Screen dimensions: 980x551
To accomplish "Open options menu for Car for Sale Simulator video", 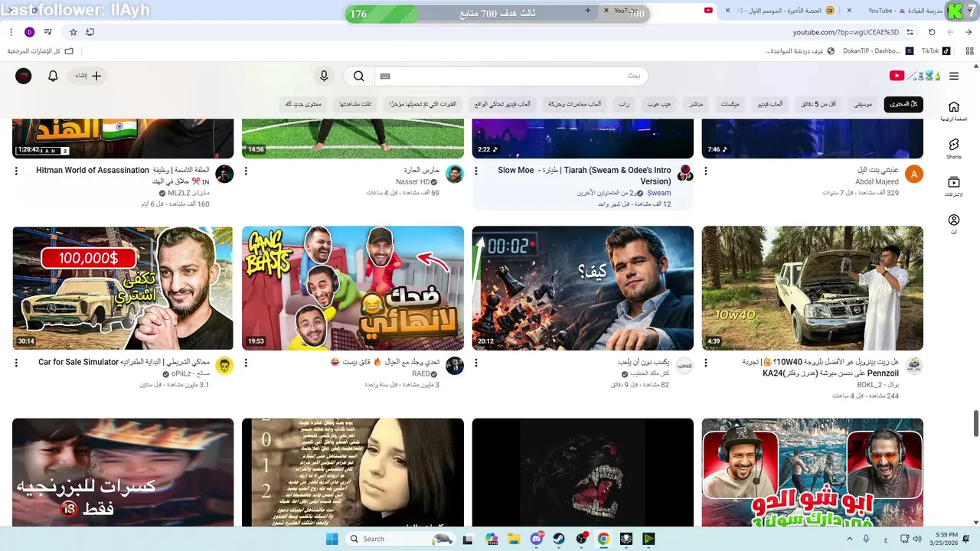I will pos(16,363).
